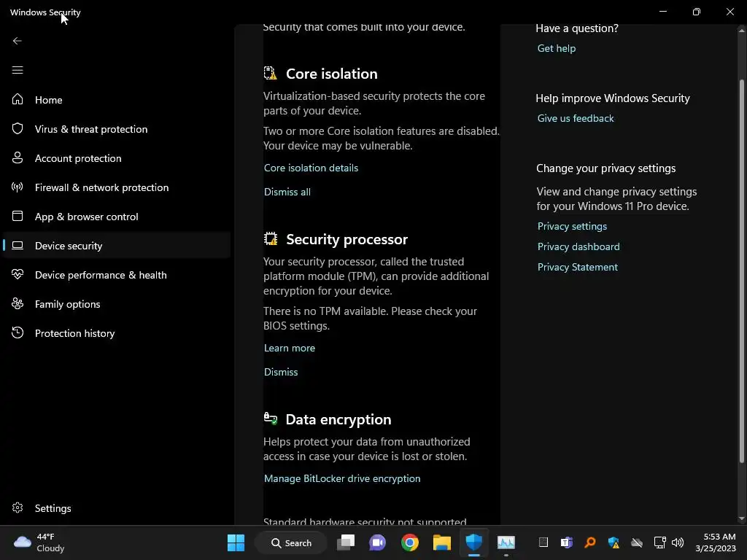This screenshot has width=747, height=560.
Task: Open Privacy settings link
Action: pos(572,226)
